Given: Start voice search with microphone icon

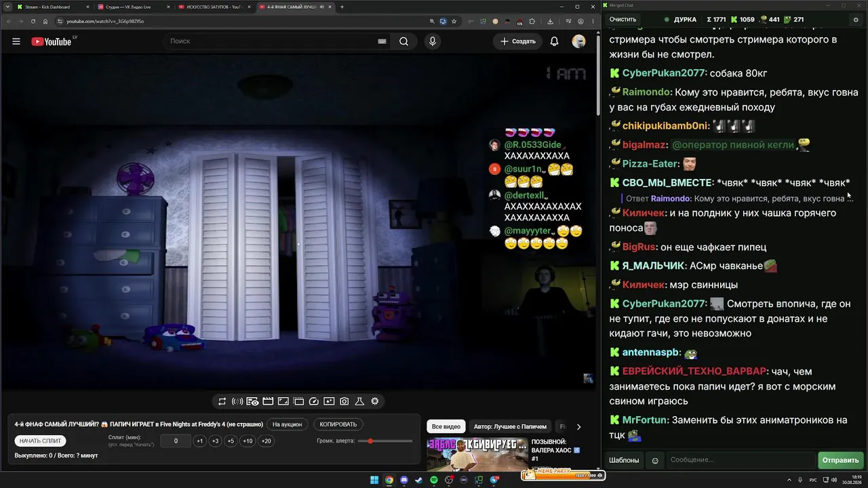Looking at the screenshot, I should click(x=433, y=41).
